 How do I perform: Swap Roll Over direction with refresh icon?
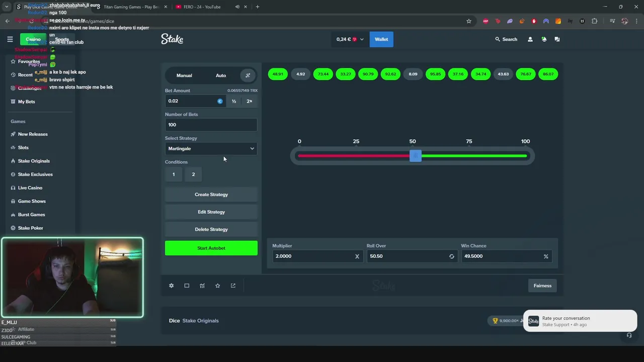(451, 256)
